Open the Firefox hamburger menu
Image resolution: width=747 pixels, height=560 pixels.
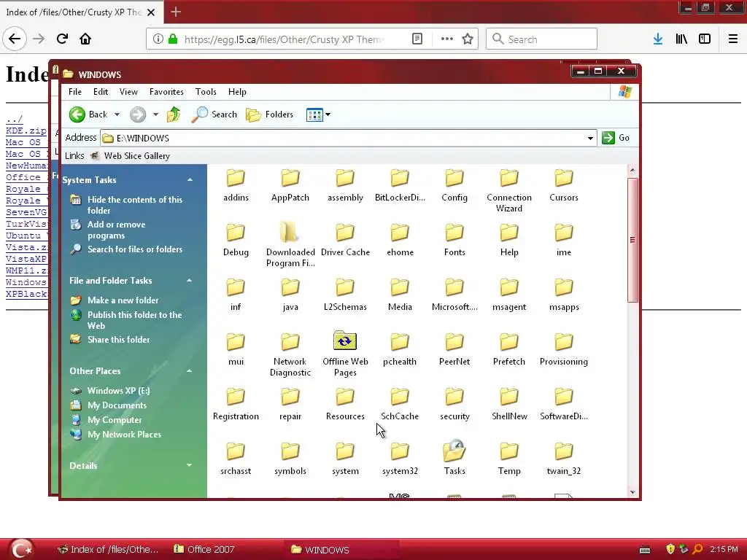coord(732,39)
